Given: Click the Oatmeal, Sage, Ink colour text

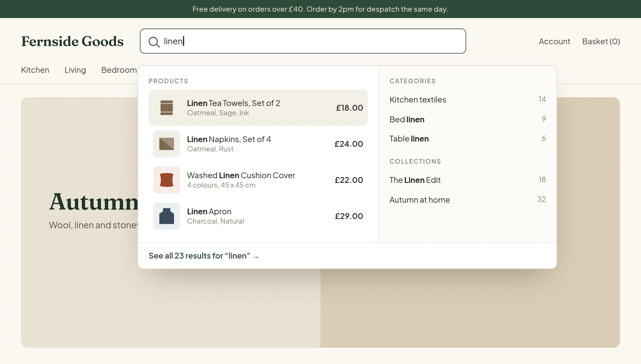Looking at the screenshot, I should coord(218,113).
